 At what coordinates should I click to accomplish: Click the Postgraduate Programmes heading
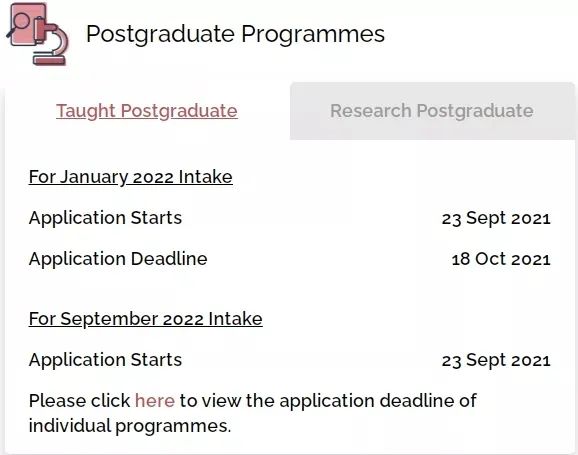235,34
